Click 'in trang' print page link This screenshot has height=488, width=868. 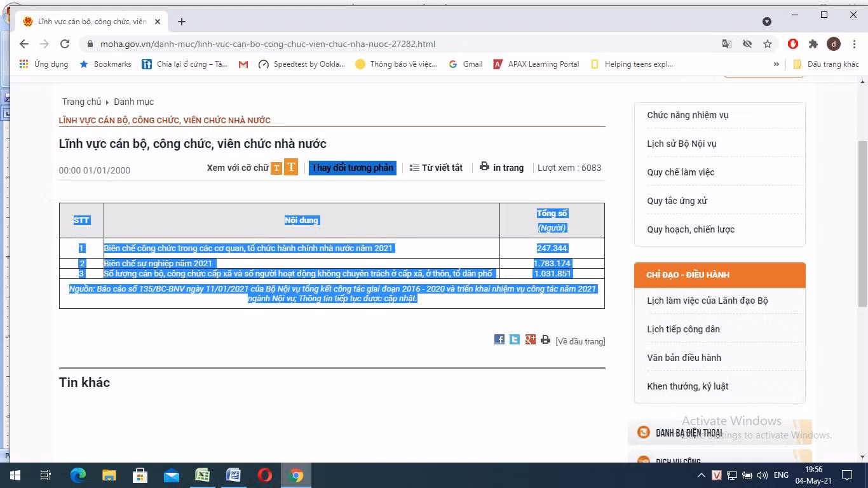pos(502,167)
